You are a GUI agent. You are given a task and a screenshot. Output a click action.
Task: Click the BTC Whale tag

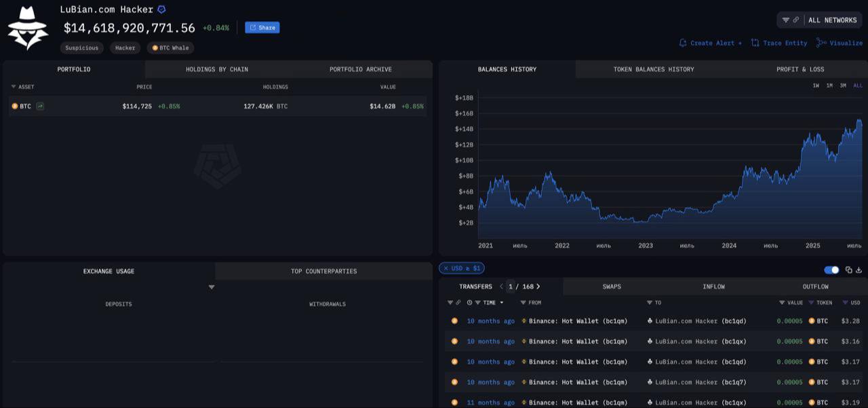(170, 48)
